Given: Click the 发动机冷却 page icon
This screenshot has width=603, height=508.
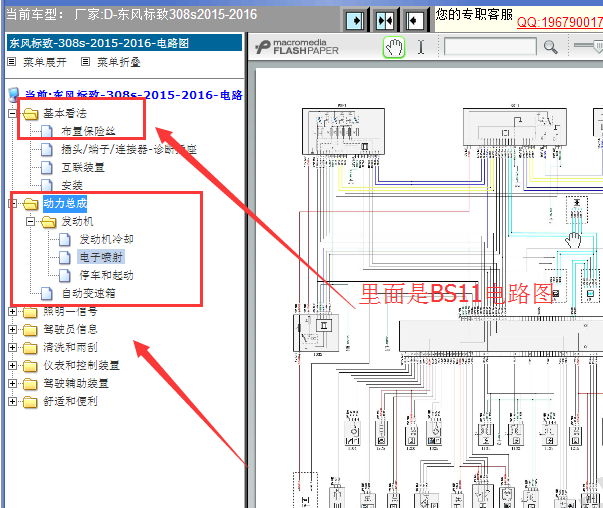Looking at the screenshot, I should (x=65, y=239).
